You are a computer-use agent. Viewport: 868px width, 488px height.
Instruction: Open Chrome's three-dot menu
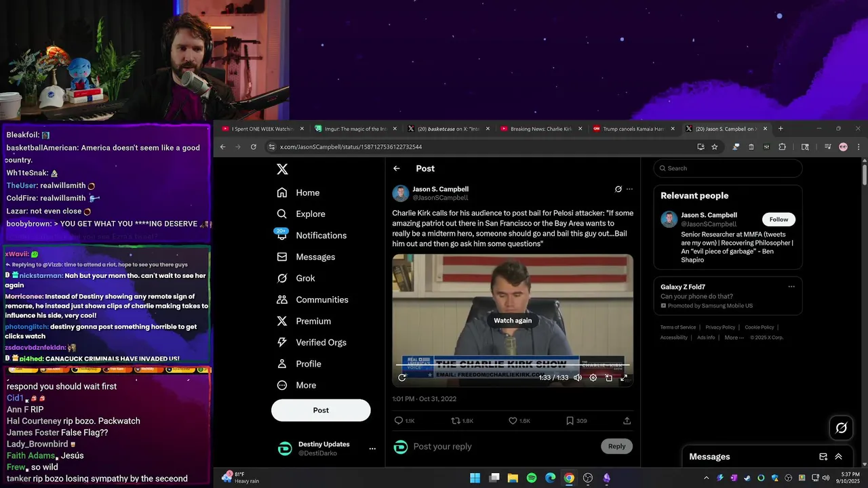(859, 147)
